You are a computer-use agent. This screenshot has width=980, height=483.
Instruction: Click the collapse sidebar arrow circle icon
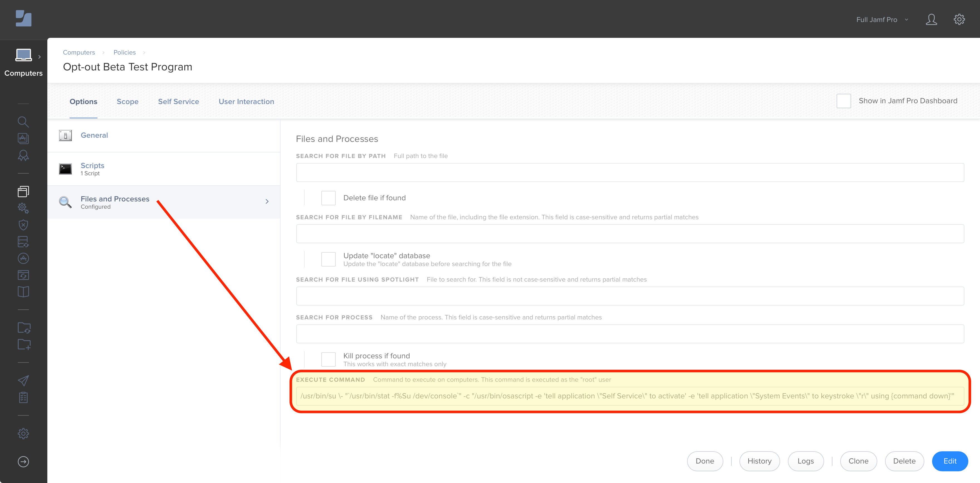click(23, 461)
